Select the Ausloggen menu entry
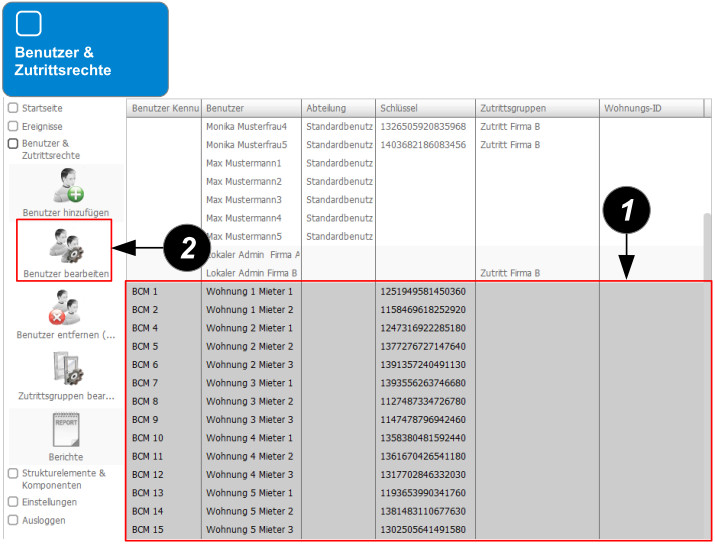715x544 pixels. pos(42,520)
